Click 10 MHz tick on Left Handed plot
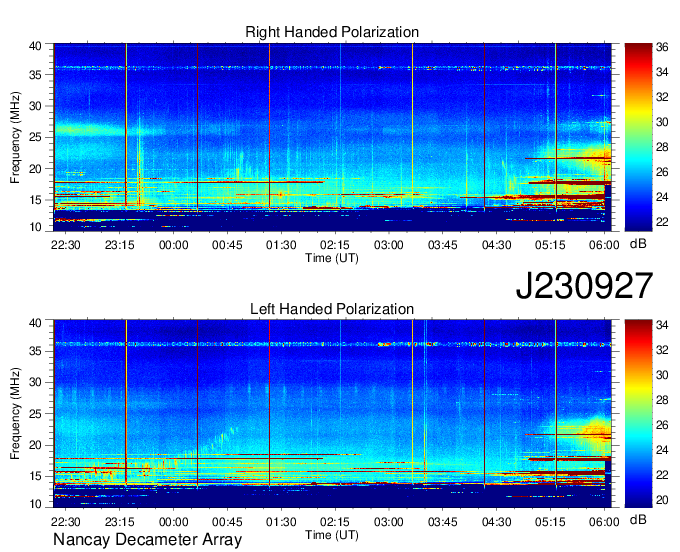Screen dimensions: 680x552 click(x=36, y=504)
